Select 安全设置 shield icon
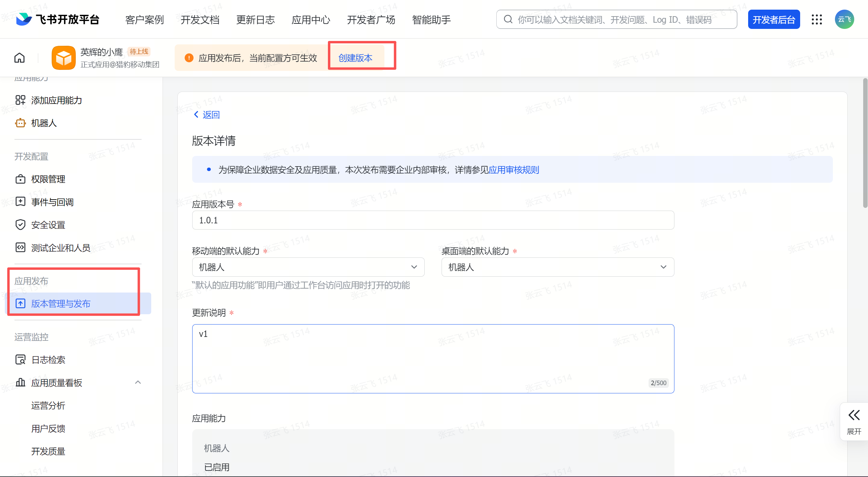 [x=21, y=224]
